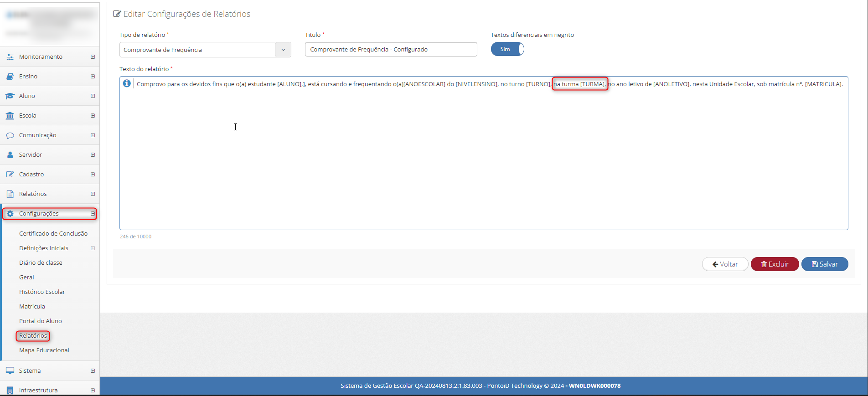Click inside the Texto do relatório textarea

484,153
